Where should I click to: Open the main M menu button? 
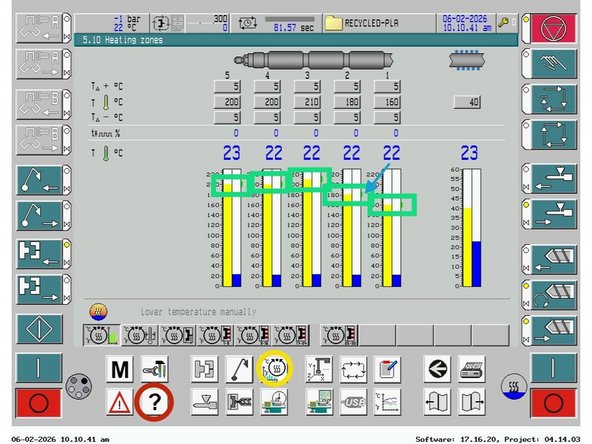[120, 369]
